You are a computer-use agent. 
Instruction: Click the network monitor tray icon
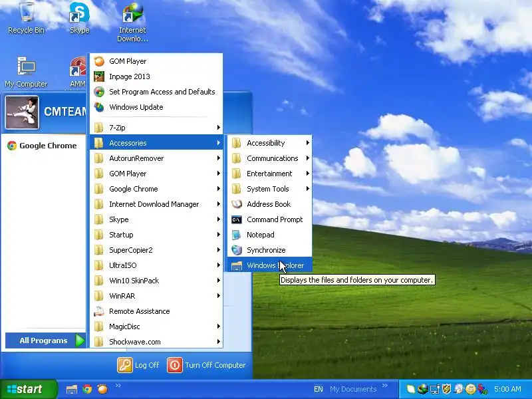(x=435, y=389)
